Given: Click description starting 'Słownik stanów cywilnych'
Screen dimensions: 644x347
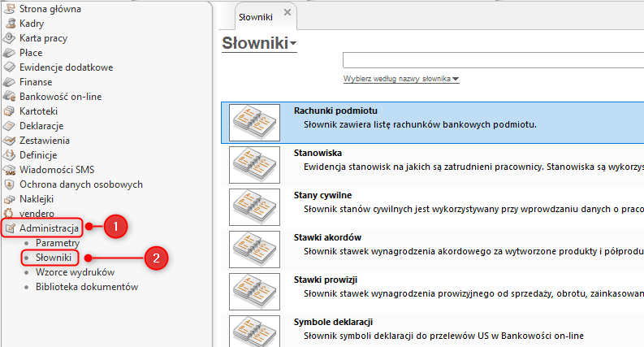Looking at the screenshot, I should (x=473, y=210).
